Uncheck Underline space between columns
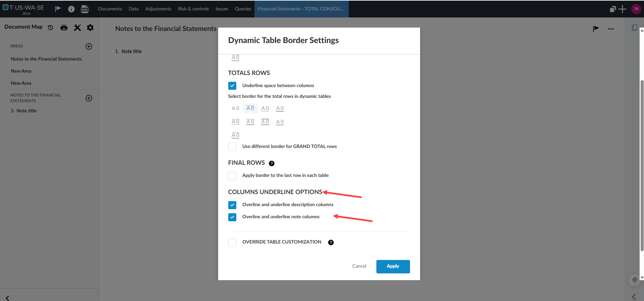 click(x=232, y=86)
